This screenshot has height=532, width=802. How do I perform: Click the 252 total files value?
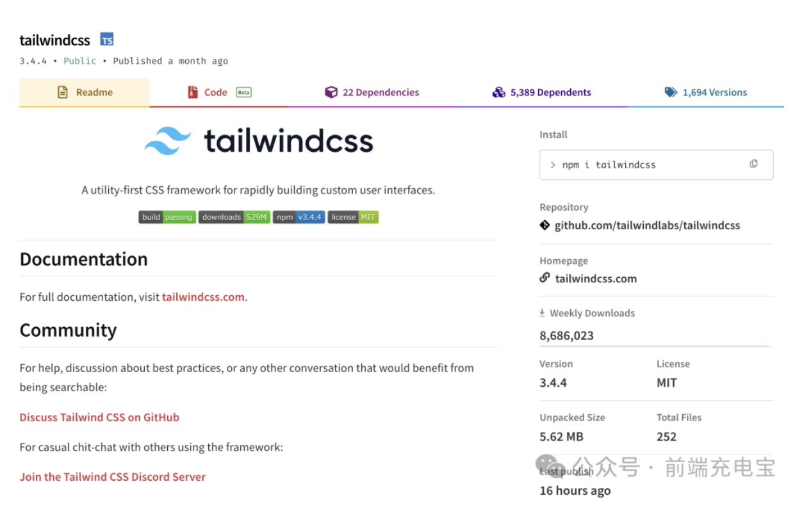(667, 437)
